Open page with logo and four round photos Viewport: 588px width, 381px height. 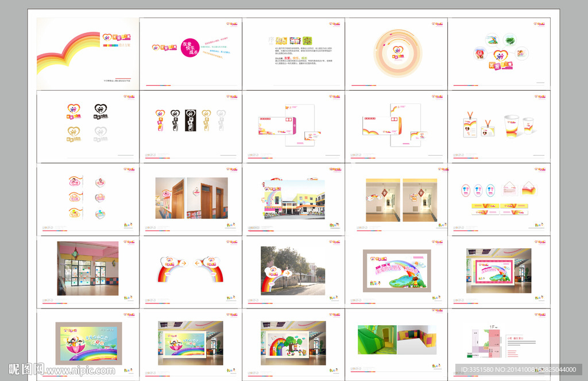point(499,53)
